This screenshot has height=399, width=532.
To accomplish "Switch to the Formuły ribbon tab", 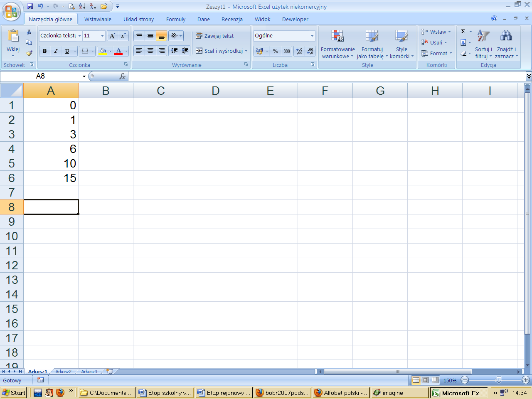I will tap(175, 19).
